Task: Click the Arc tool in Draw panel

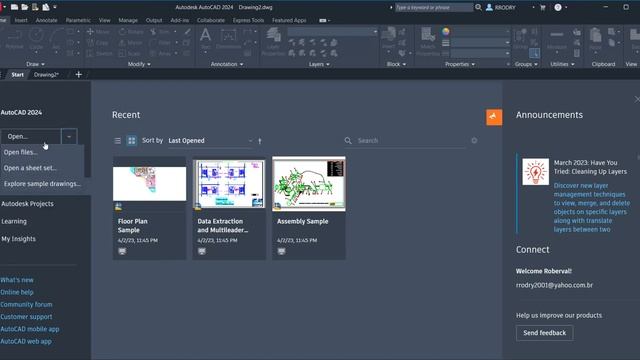Action: pos(56,39)
